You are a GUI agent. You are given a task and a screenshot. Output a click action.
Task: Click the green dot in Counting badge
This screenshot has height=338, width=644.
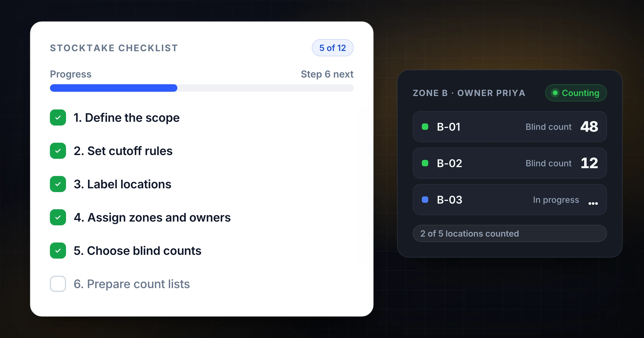(x=555, y=93)
